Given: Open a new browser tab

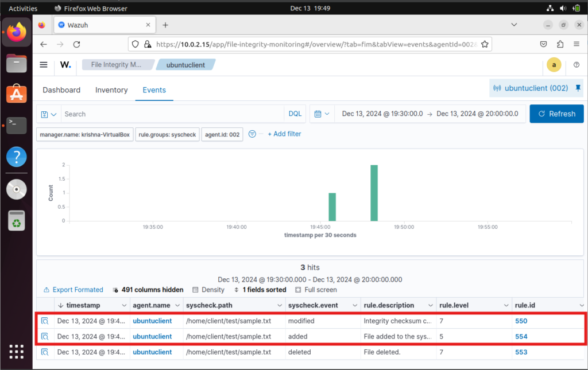Looking at the screenshot, I should [165, 25].
